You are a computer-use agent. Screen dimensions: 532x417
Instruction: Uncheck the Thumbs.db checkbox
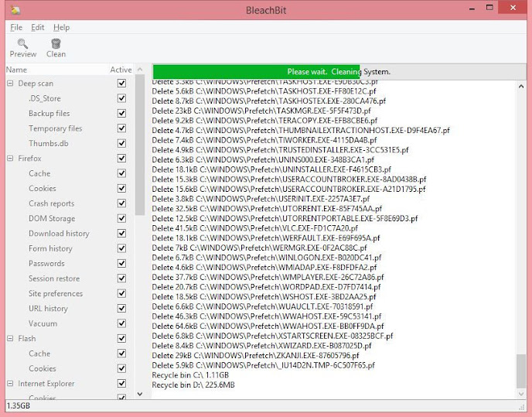pos(121,143)
